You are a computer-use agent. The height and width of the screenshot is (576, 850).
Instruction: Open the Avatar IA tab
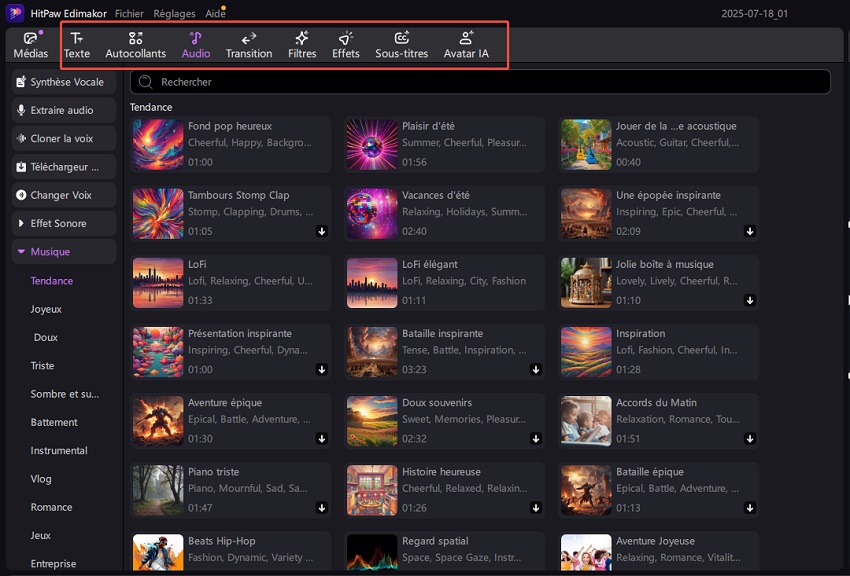(x=466, y=45)
